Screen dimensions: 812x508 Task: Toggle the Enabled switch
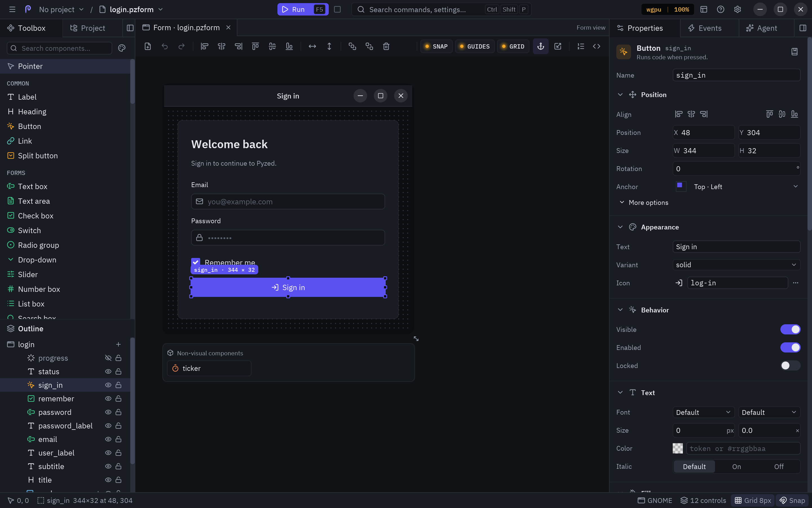[x=790, y=348]
